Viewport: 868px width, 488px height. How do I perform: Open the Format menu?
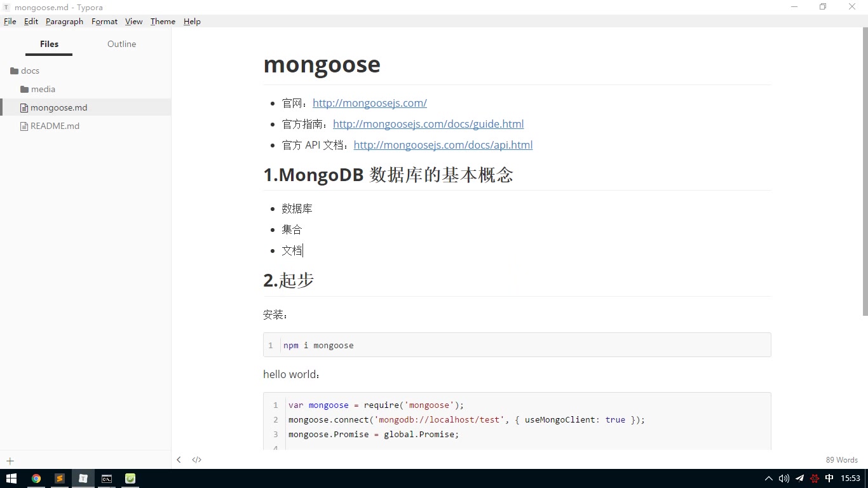(x=104, y=21)
